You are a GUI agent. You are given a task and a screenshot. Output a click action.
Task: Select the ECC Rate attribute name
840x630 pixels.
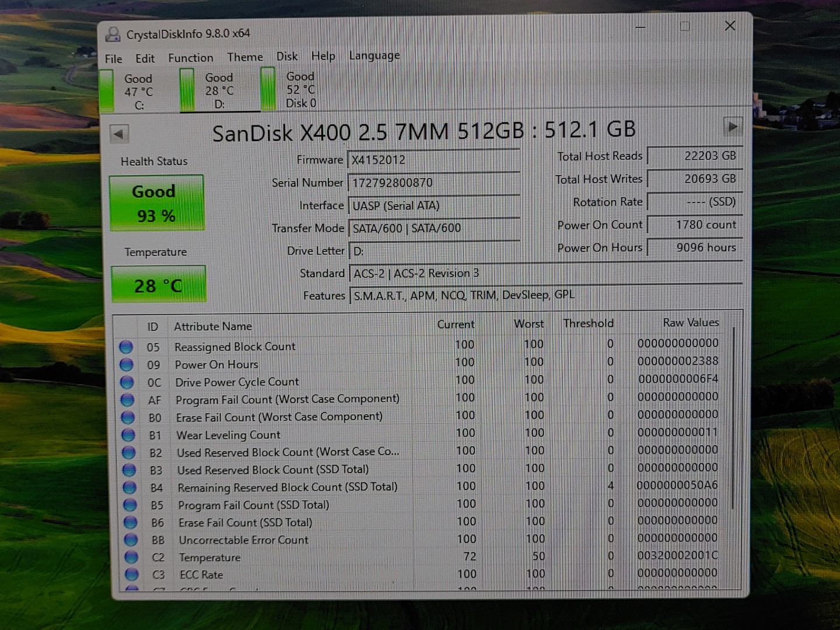coord(201,575)
